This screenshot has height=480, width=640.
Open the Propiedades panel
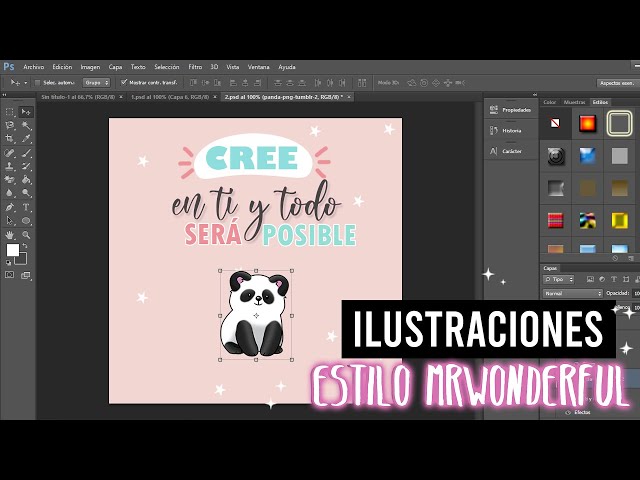point(511,110)
